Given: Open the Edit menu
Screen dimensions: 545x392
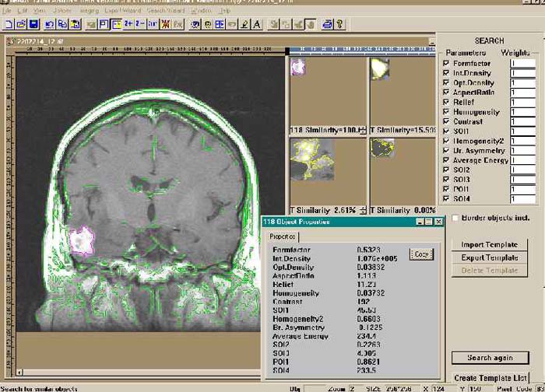Looking at the screenshot, I should (23, 11).
